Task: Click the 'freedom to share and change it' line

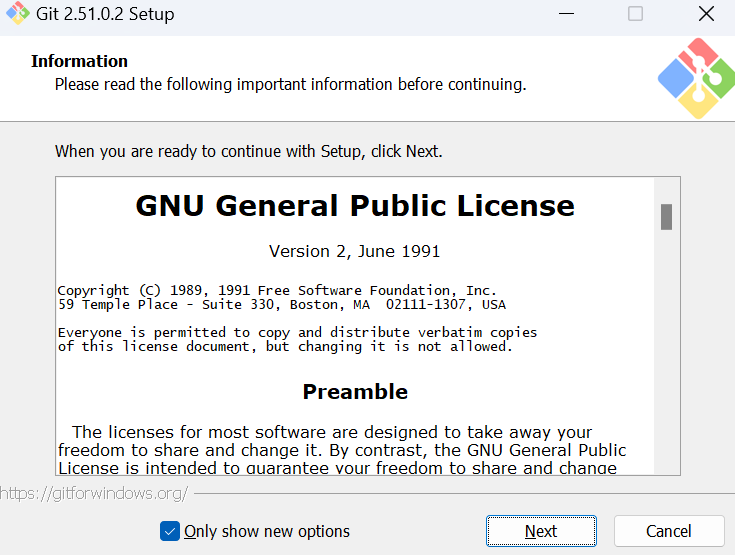Action: [342, 450]
